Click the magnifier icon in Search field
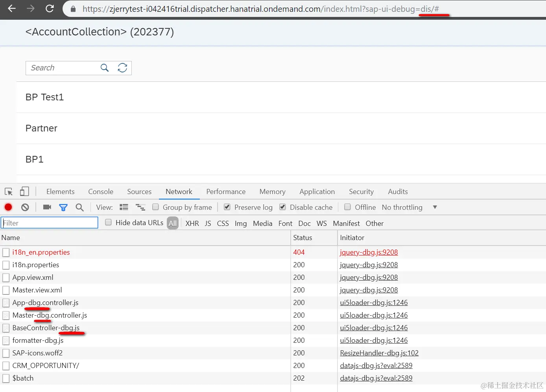 coord(105,68)
